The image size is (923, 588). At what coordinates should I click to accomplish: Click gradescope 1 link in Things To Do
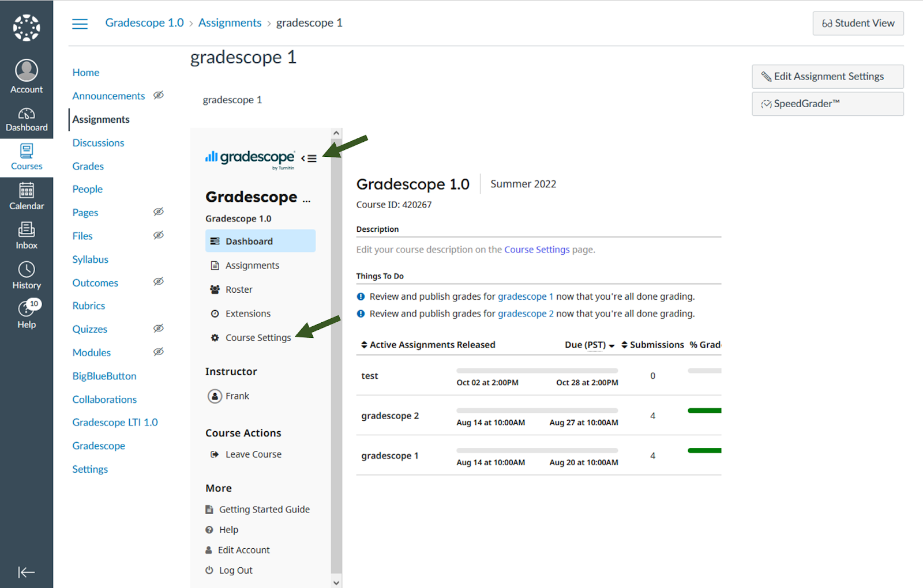point(526,296)
